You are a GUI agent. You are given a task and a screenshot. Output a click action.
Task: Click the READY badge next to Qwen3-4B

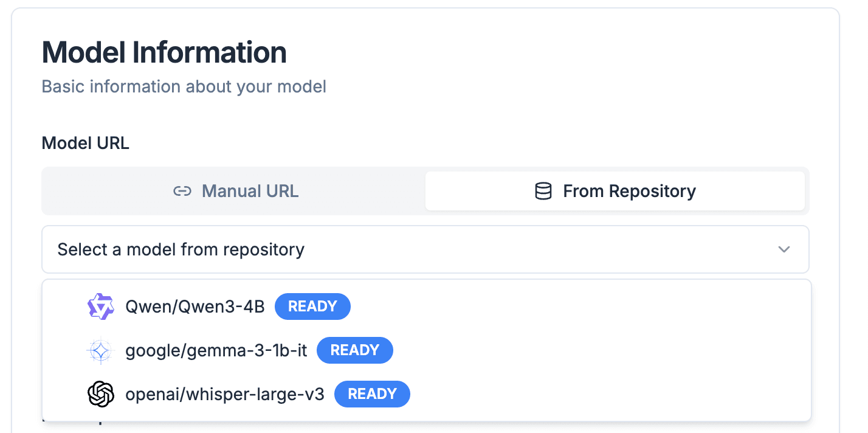312,307
